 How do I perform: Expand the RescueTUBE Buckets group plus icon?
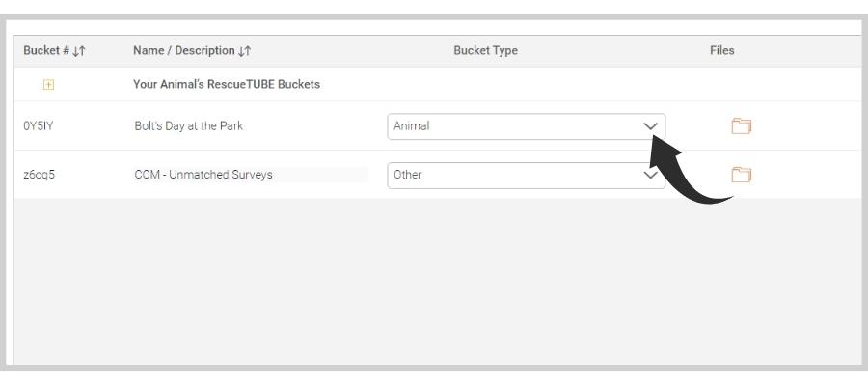click(49, 85)
